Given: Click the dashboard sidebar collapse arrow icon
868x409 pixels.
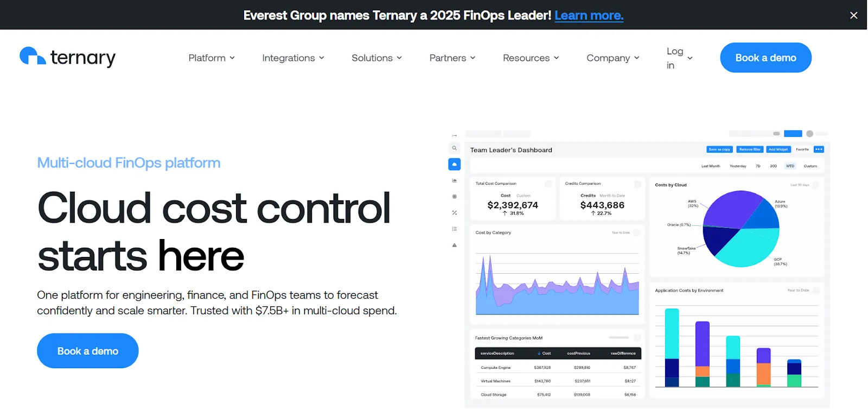Looking at the screenshot, I should click(455, 135).
